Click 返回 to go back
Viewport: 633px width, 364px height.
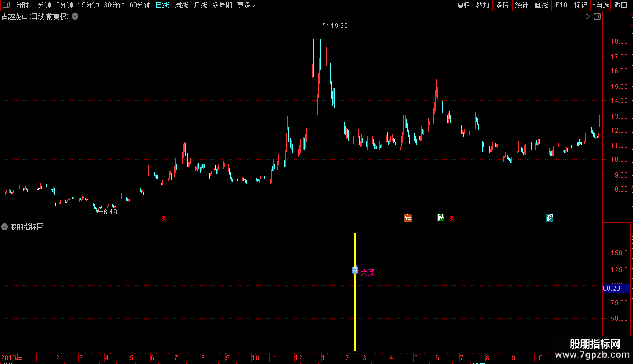(x=621, y=5)
